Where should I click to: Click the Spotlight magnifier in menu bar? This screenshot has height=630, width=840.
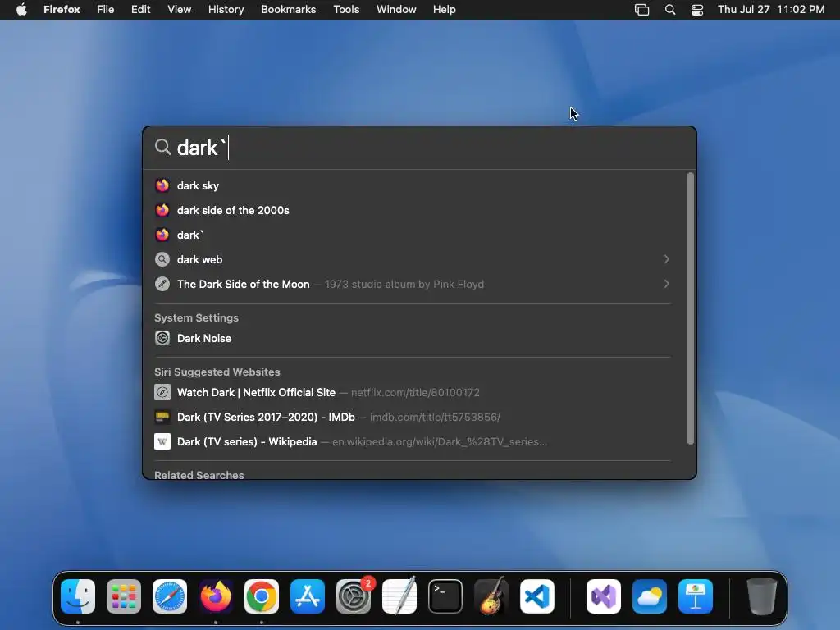[670, 10]
